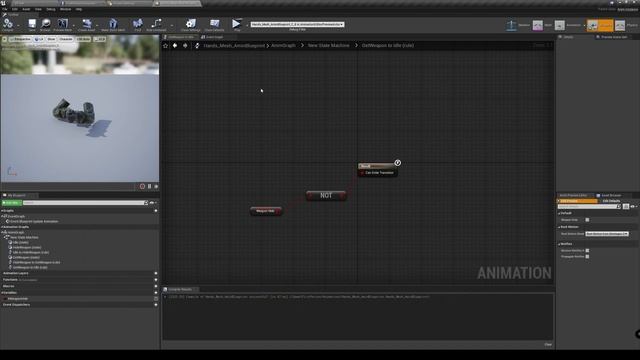640x360 pixels.
Task: Add a new Function plus button
Action: (x=156, y=280)
